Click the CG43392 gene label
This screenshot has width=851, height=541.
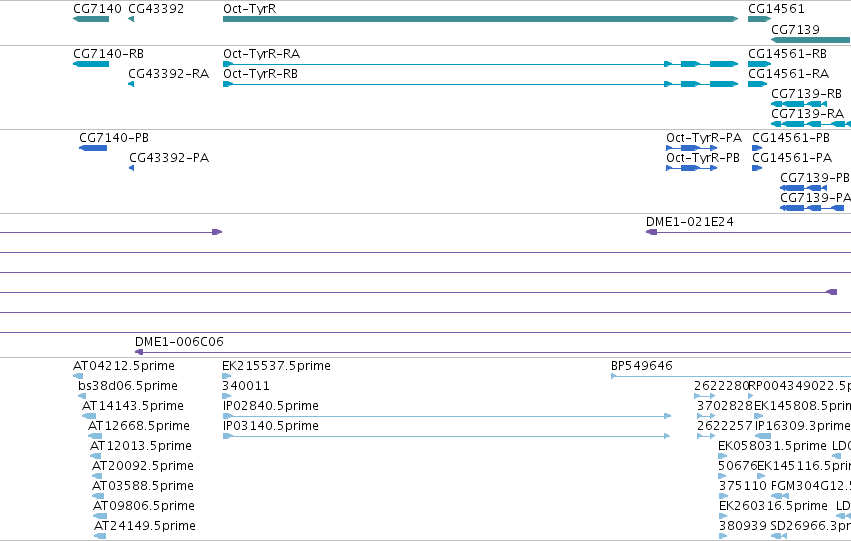[x=156, y=9]
